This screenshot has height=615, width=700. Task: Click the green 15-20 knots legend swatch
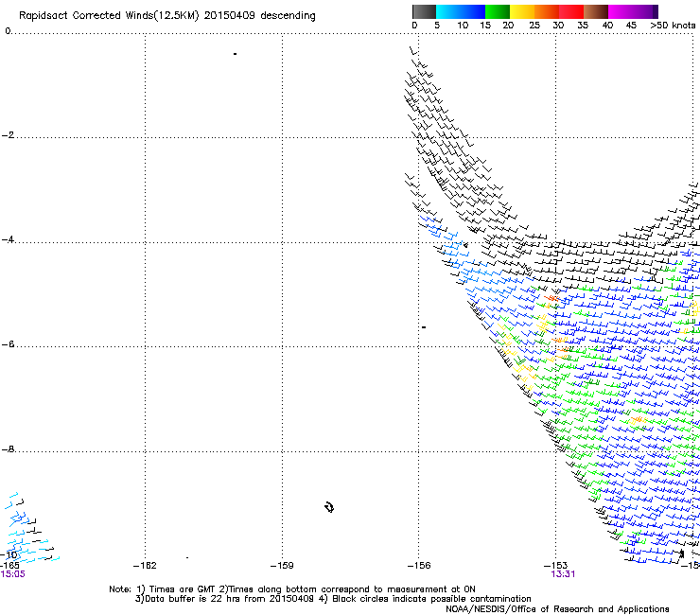[498, 11]
